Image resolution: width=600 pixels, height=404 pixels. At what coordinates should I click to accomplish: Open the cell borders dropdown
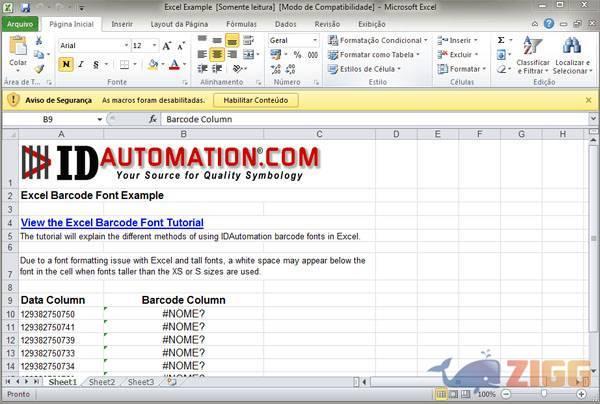pos(135,64)
